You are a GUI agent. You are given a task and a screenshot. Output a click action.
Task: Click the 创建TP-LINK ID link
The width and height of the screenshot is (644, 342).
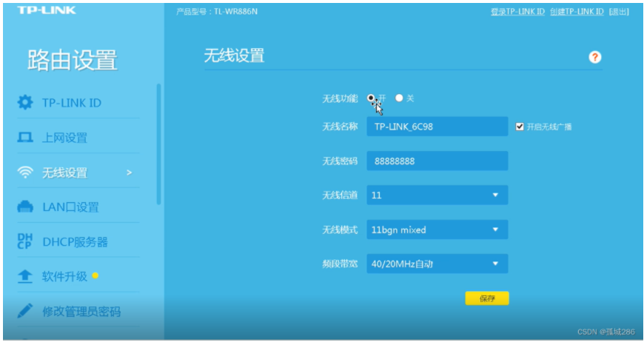(x=577, y=12)
